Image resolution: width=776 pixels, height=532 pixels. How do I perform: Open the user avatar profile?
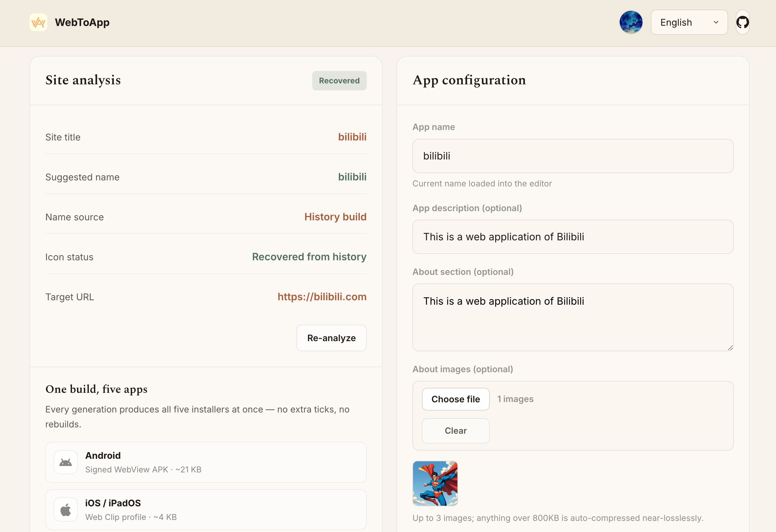tap(631, 23)
